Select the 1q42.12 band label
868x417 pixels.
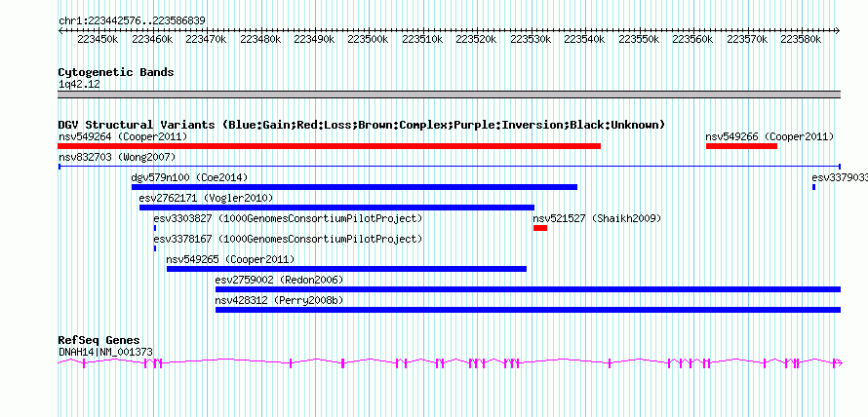coord(79,85)
